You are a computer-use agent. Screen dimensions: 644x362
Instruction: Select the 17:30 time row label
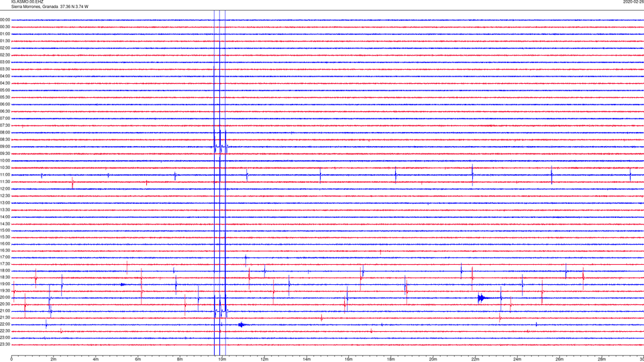tap(5, 264)
